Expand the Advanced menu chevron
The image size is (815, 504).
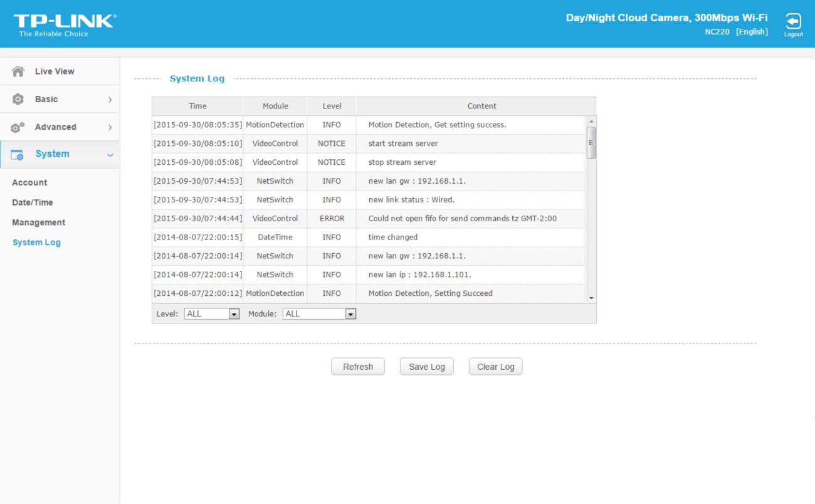coord(110,127)
